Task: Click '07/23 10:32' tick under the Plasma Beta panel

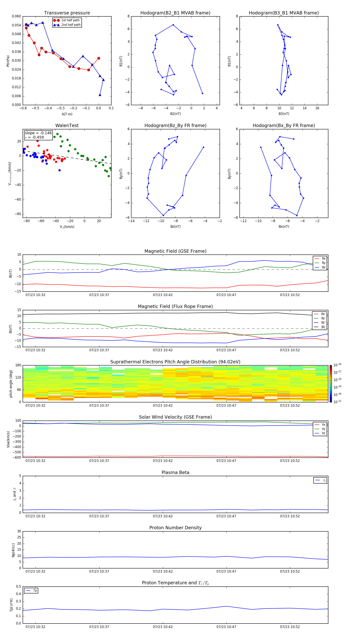Action: coord(35,516)
